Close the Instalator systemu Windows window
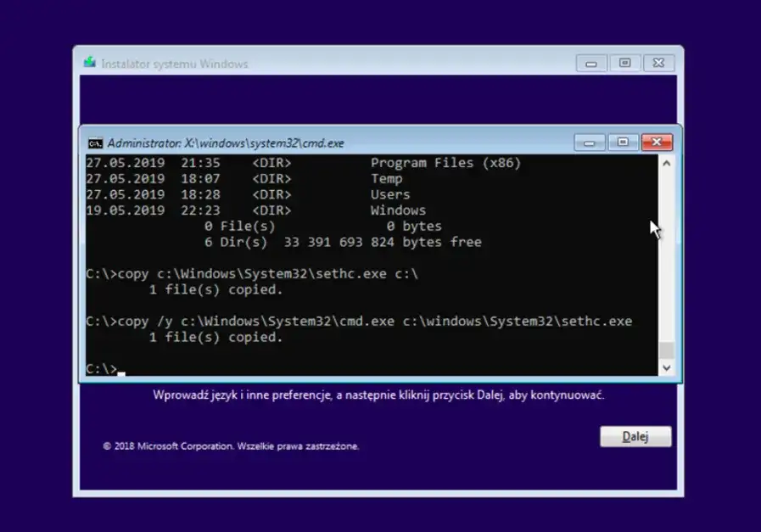 click(x=658, y=62)
